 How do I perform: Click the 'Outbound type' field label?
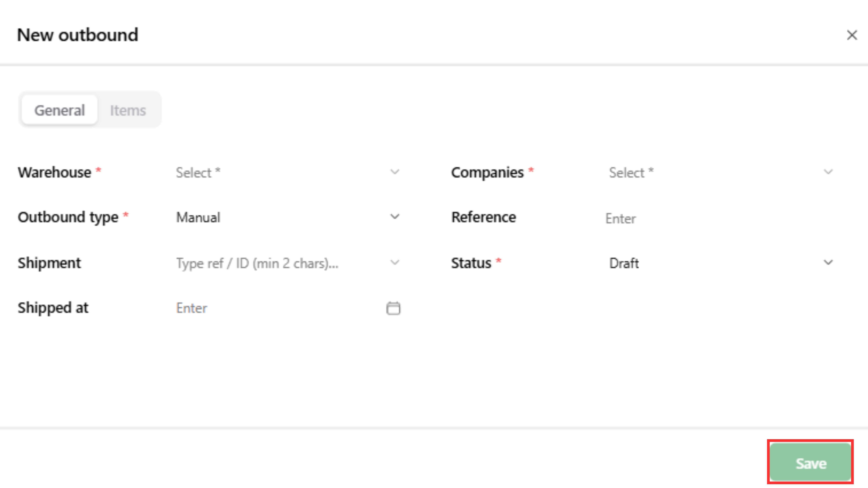coord(68,217)
